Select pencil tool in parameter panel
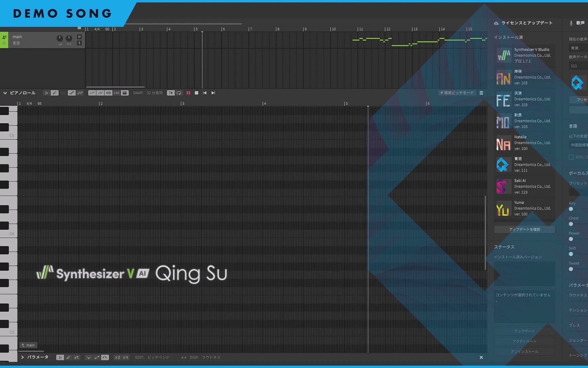588x368 pixels. (68, 357)
